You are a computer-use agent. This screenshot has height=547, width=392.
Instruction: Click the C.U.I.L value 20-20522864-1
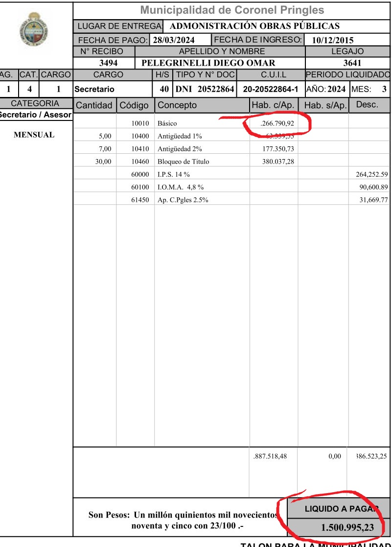point(270,89)
